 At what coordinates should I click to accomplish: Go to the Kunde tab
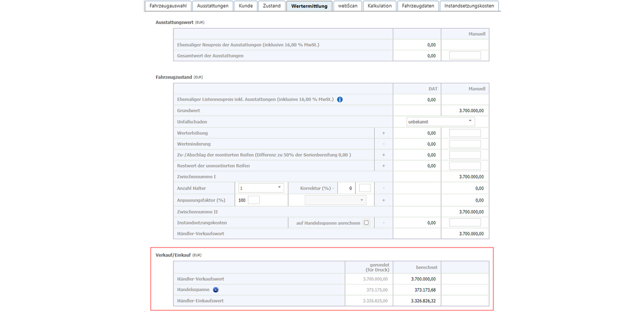click(246, 6)
